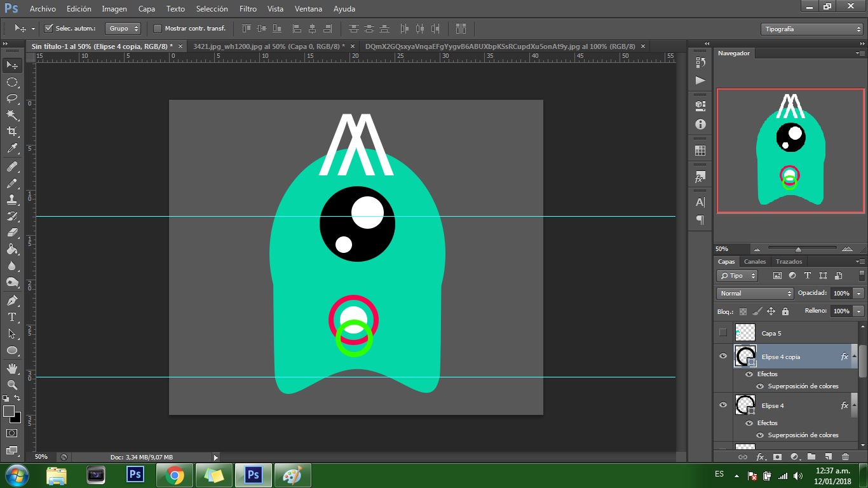Open the Tipografía workspace dropdown

click(811, 29)
